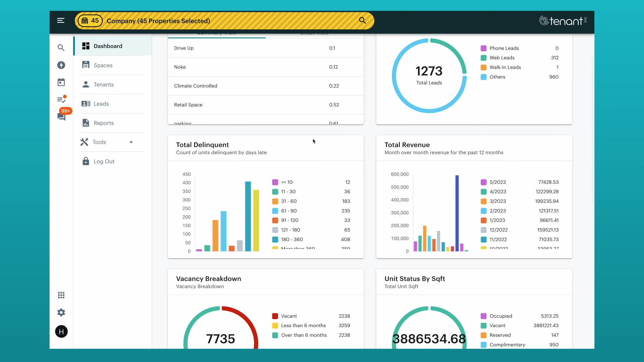The height and width of the screenshot is (362, 644).
Task: Open the 45 properties selector chip
Action: [x=90, y=20]
